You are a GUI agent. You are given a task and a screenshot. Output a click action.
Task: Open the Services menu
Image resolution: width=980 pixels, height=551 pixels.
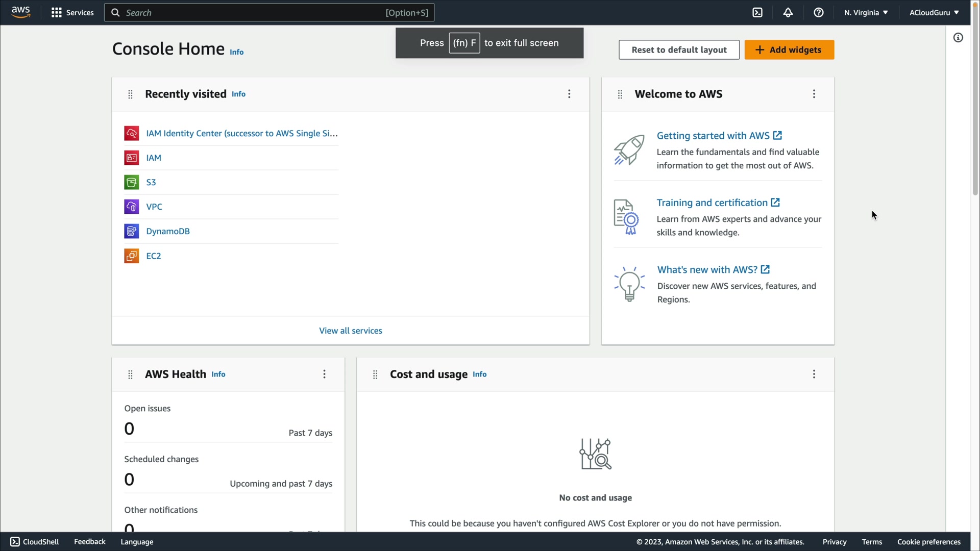72,13
